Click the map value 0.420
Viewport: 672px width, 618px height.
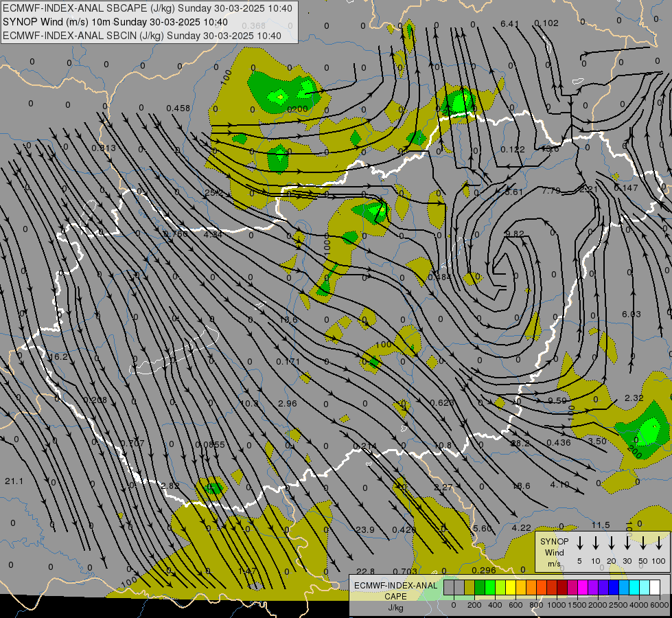[x=404, y=529]
